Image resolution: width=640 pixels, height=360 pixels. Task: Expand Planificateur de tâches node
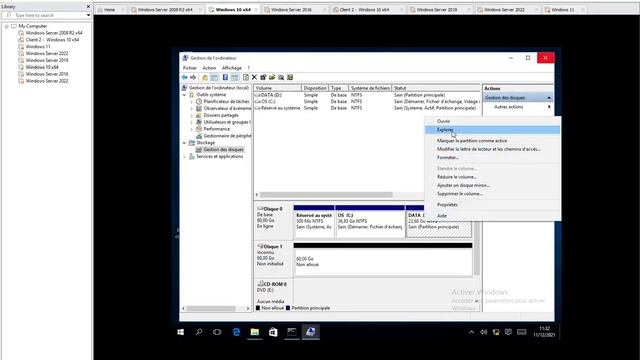point(191,102)
